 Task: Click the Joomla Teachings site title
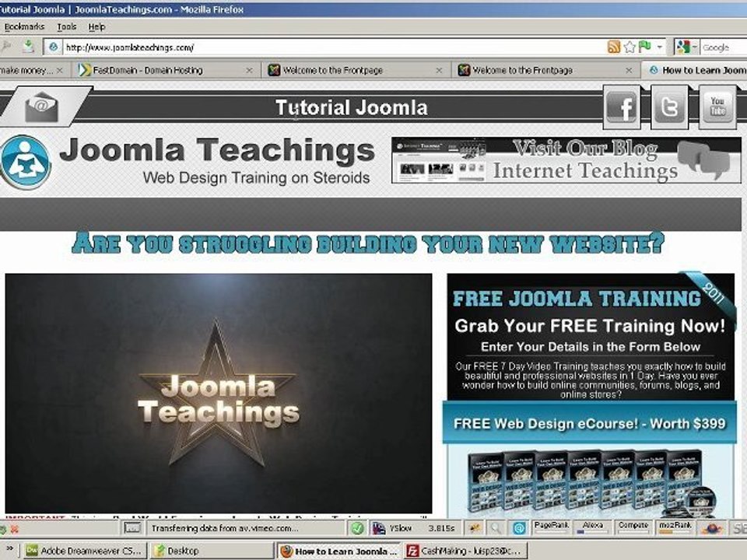[x=217, y=150]
